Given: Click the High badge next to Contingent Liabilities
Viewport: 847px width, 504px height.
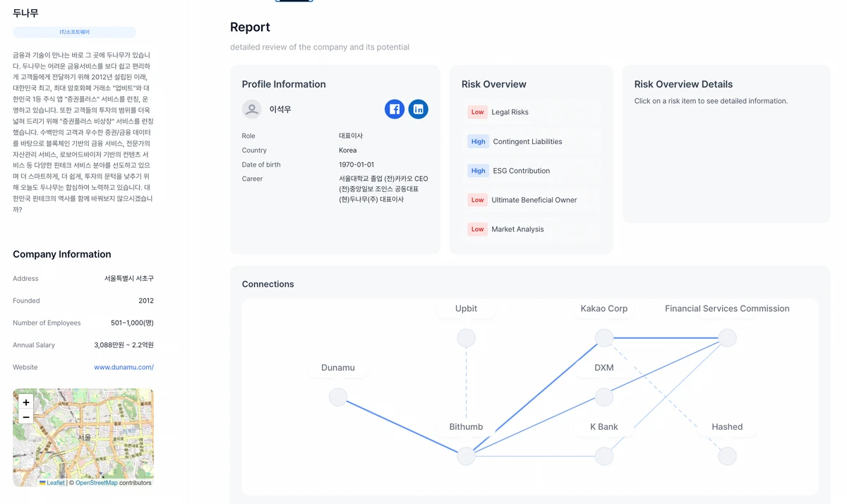Looking at the screenshot, I should (479, 141).
